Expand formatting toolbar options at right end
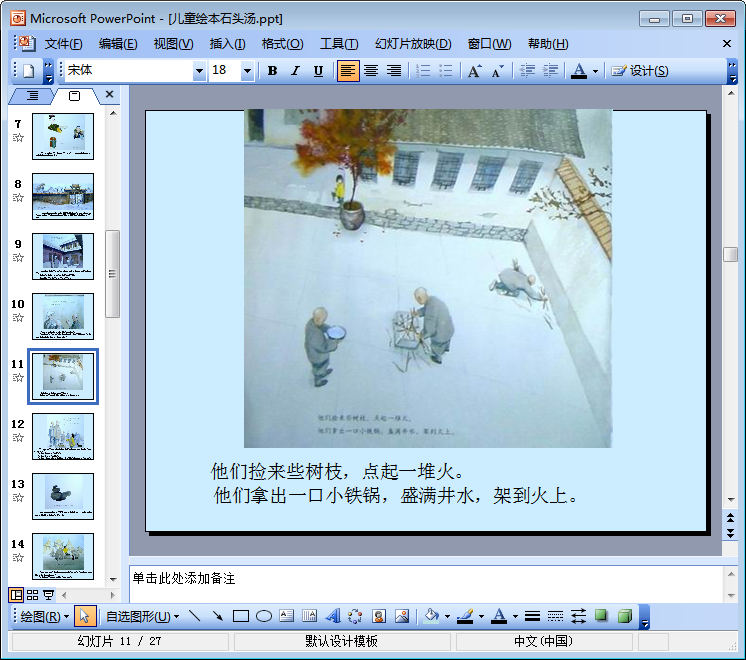The width and height of the screenshot is (746, 660). point(732,71)
